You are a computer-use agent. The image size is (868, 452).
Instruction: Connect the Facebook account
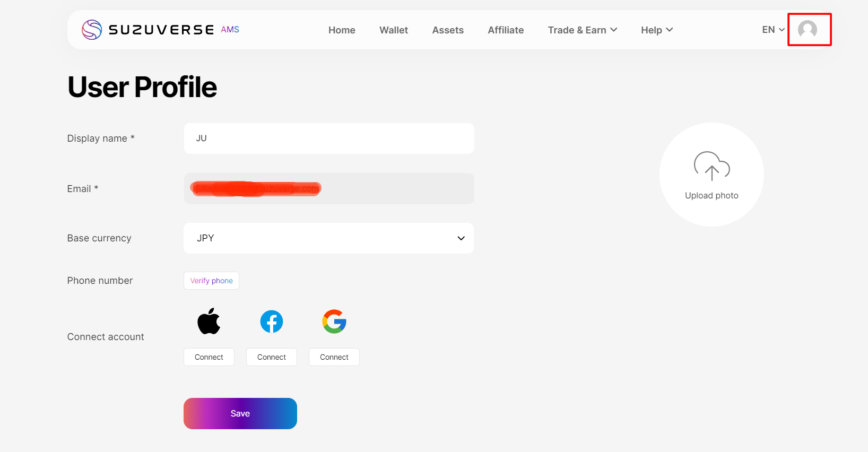coord(272,357)
